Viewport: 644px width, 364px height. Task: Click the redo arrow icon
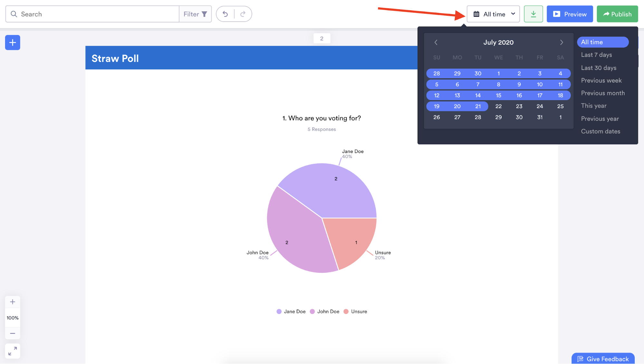click(243, 14)
